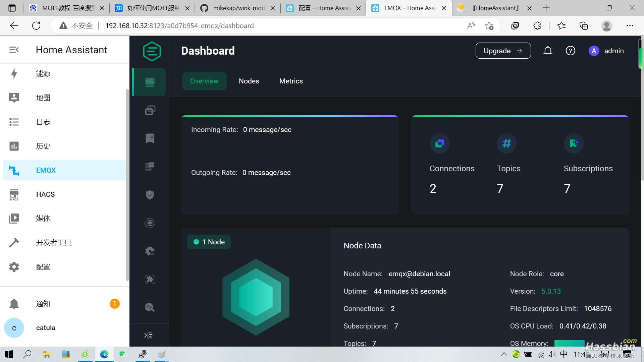Click the EMQX logo
The width and height of the screenshot is (644, 362).
pos(152,51)
